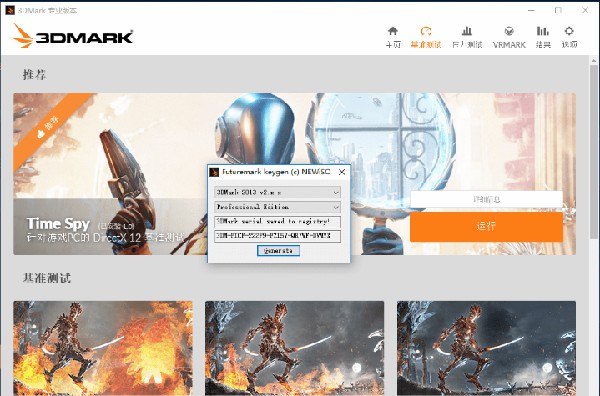
Task: Click the white Details (详细信息) button
Action: [486, 199]
